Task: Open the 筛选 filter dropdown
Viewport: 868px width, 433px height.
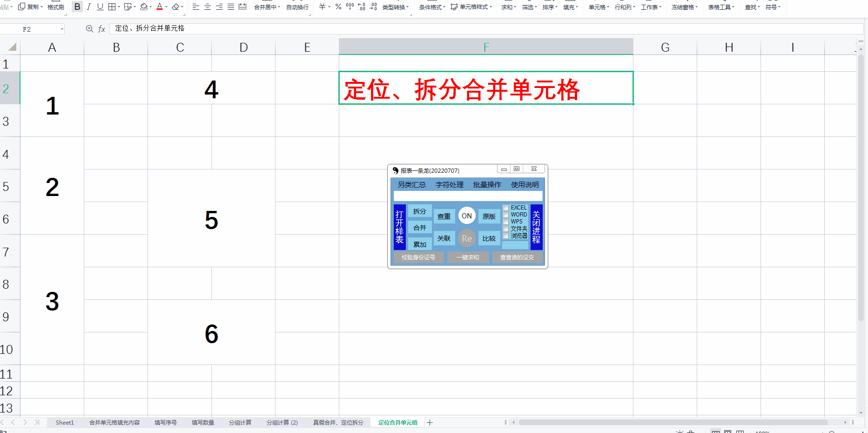Action: [529, 7]
